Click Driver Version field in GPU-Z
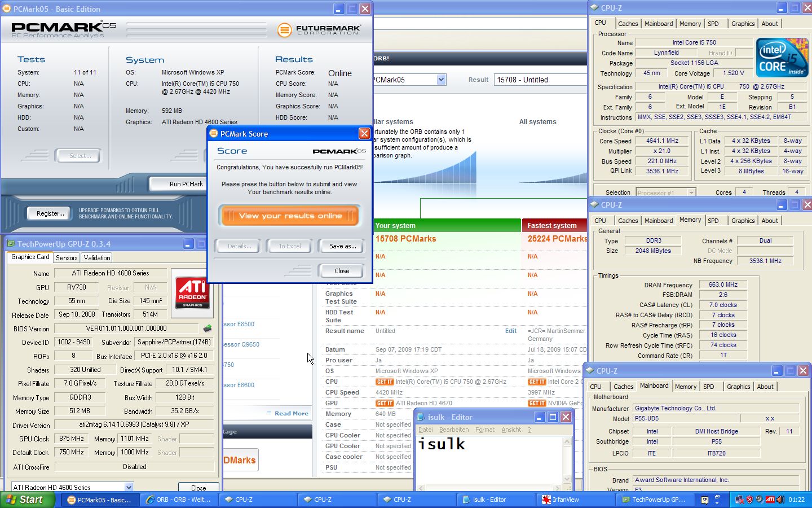 (134, 424)
